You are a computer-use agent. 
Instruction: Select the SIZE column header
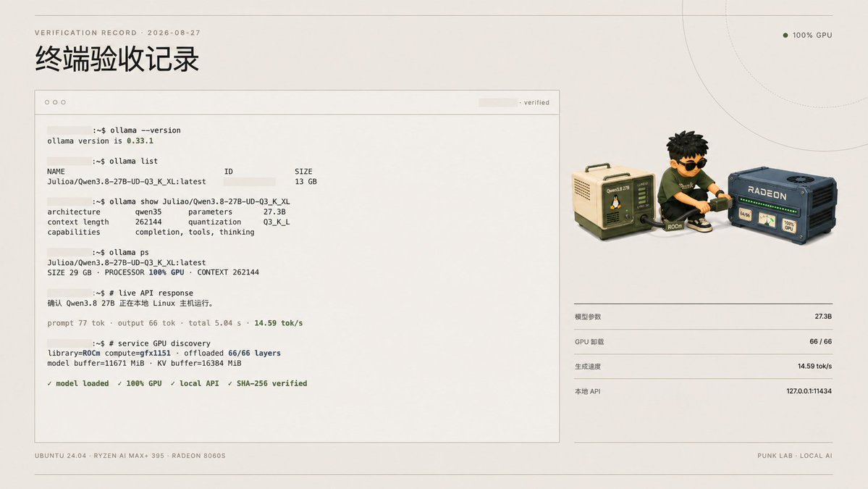(x=303, y=172)
